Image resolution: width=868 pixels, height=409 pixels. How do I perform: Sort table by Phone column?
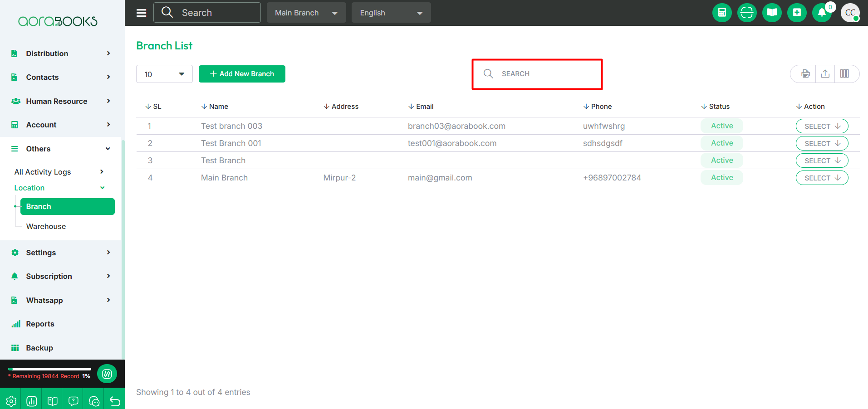(597, 106)
